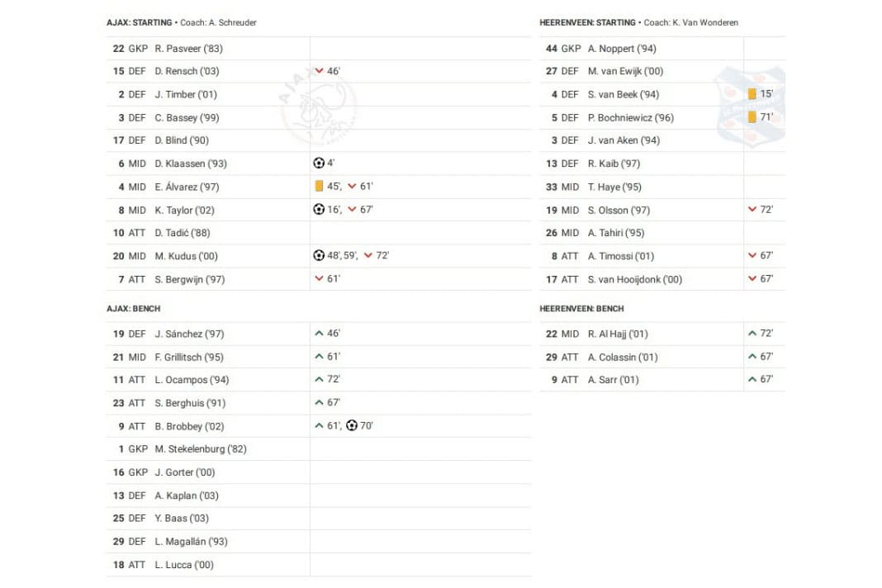Click E. Álvarez's yellow card icon
This screenshot has width=882, height=588.
point(319,187)
